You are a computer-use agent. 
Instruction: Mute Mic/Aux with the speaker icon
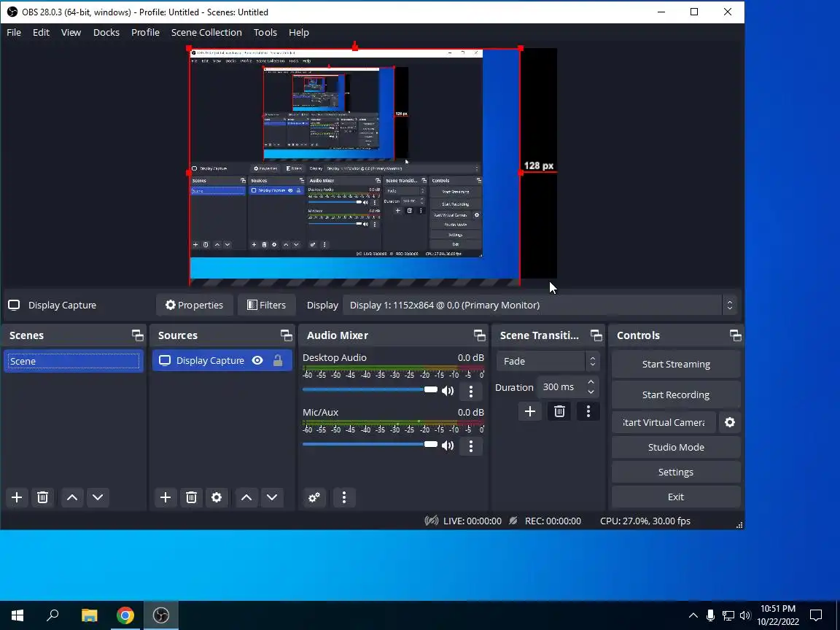447,446
